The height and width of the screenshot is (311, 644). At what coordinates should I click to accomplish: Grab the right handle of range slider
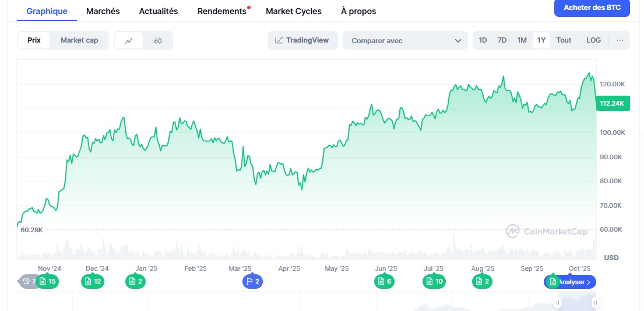(595, 303)
